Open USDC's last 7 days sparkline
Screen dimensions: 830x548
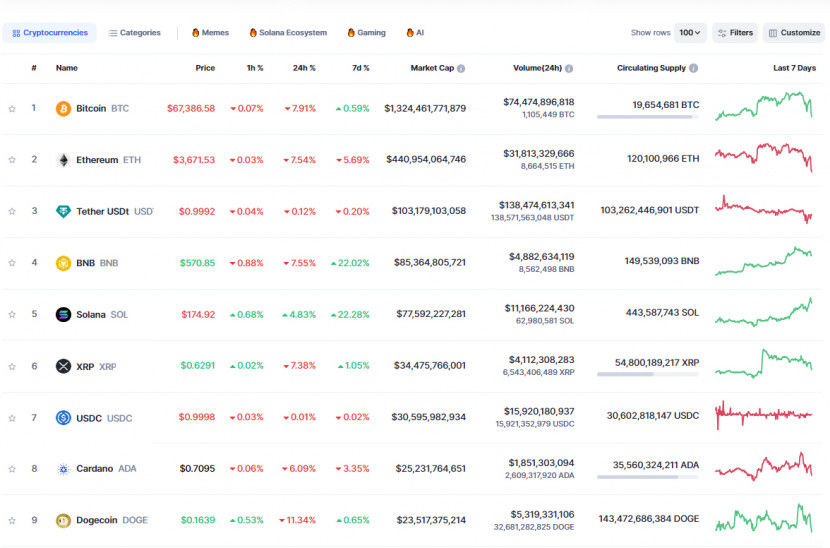pos(764,415)
